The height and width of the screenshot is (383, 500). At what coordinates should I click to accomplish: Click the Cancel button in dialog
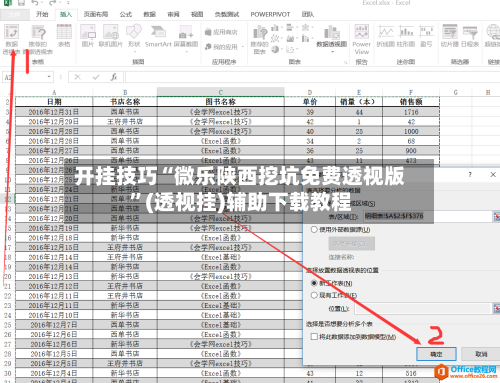click(x=481, y=354)
